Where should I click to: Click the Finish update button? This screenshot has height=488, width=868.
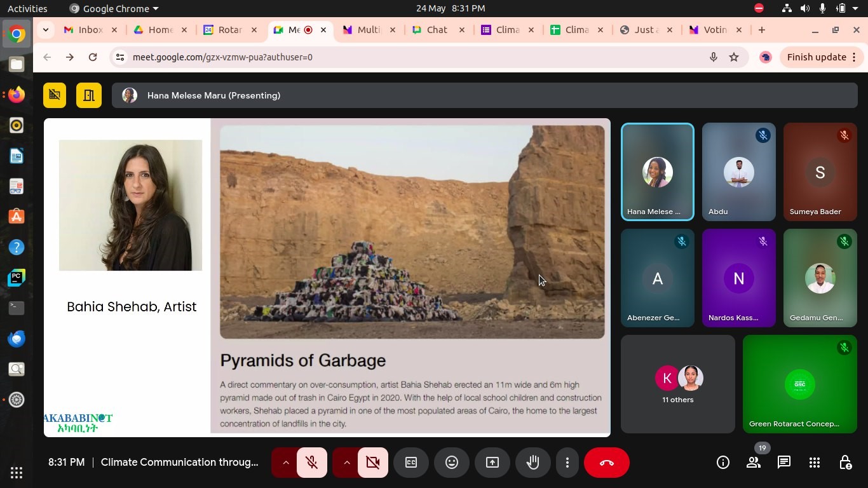click(x=817, y=57)
